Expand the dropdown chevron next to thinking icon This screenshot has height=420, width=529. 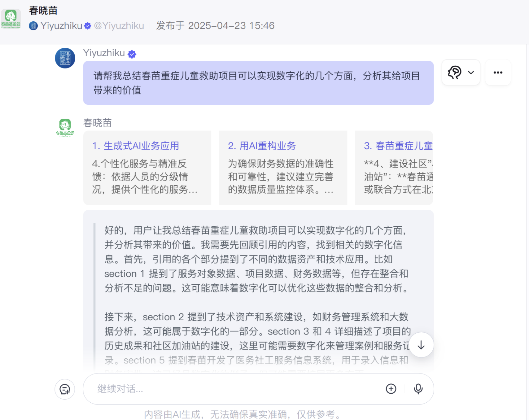coord(471,72)
